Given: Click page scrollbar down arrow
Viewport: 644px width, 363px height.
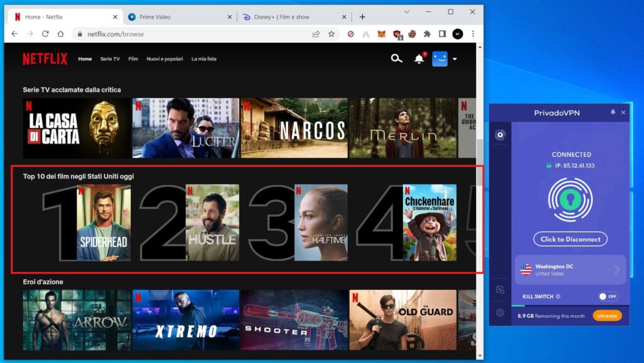Looking at the screenshot, I should pos(480,356).
